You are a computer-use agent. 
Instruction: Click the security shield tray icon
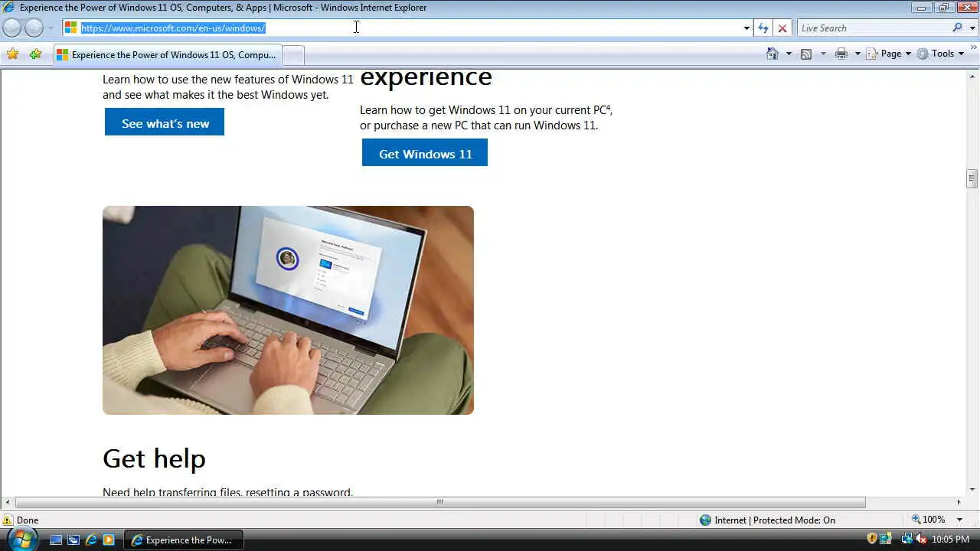872,539
